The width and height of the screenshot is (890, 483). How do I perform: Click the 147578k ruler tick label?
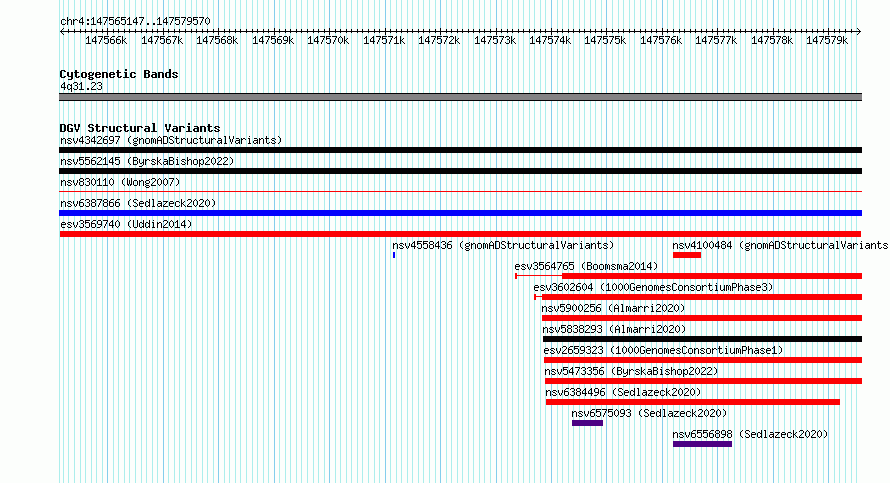coord(772,40)
